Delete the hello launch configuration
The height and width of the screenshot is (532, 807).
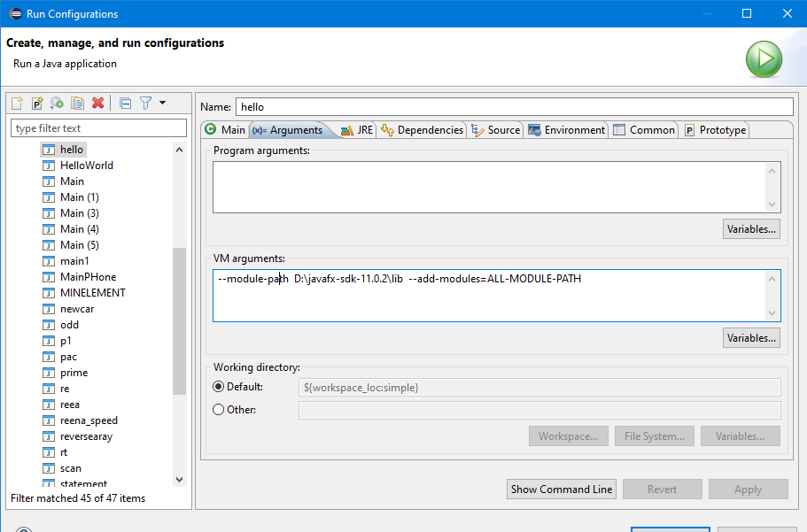tap(96, 103)
